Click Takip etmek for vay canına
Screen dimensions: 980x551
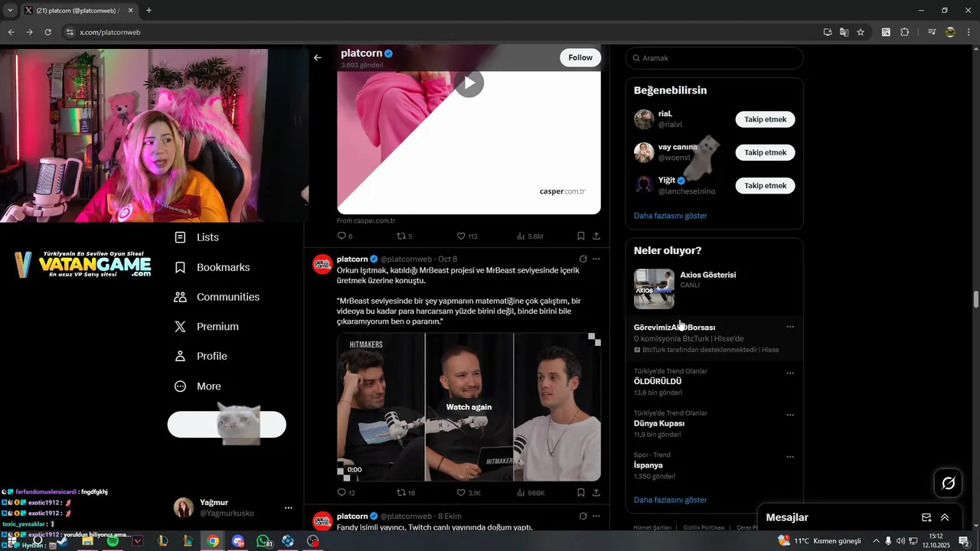[x=765, y=152]
